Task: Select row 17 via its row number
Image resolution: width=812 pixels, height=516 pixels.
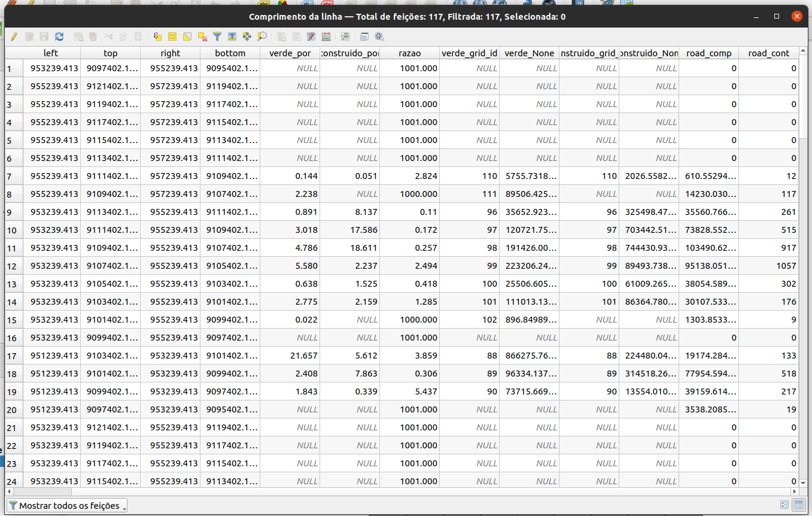Action: tap(13, 356)
